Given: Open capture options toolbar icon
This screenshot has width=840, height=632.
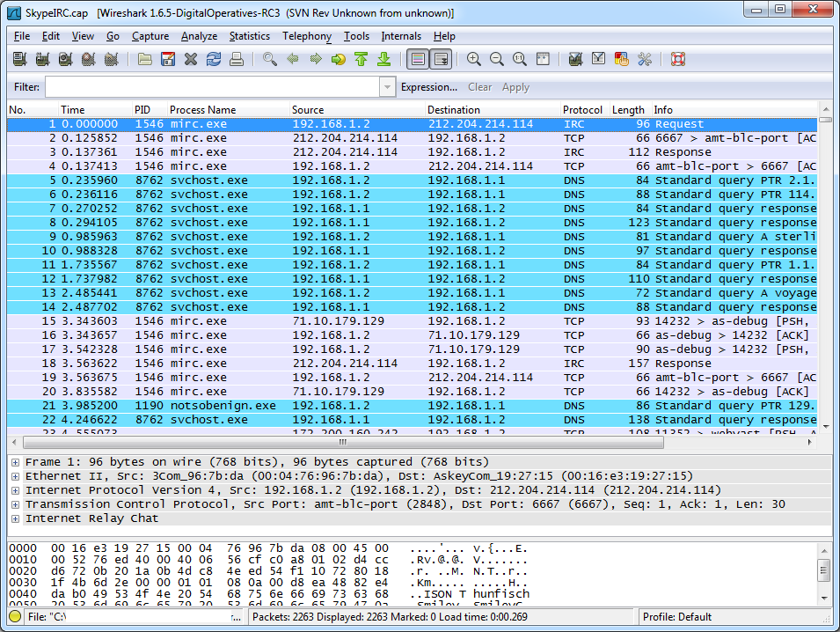Looking at the screenshot, I should pos(43,59).
